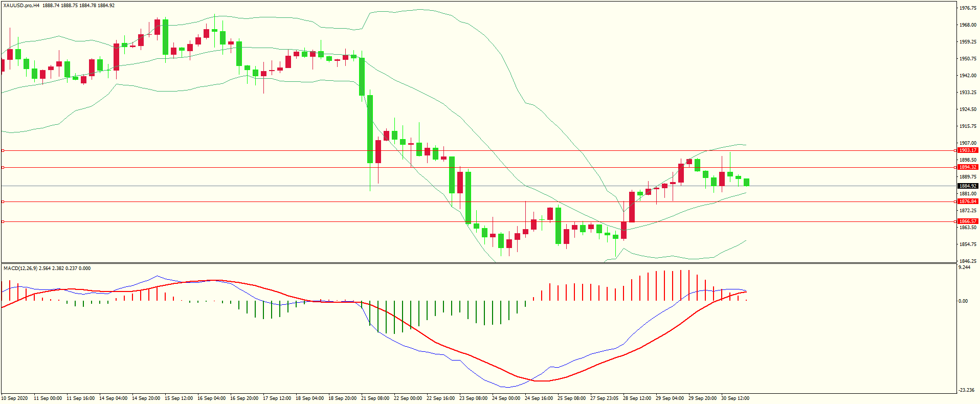
Task: Click the tall green candle on 21 Sep
Action: pyautogui.click(x=370, y=129)
